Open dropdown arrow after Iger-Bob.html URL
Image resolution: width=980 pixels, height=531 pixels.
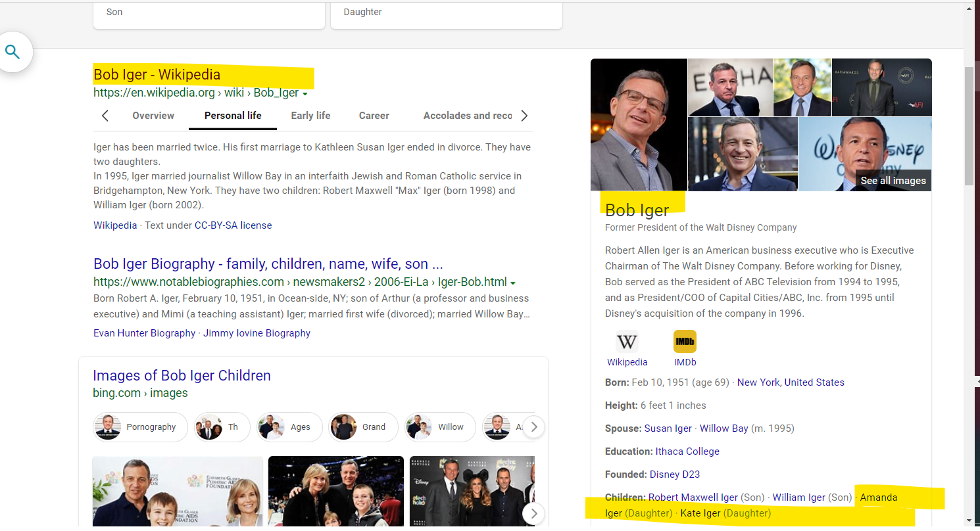click(513, 283)
